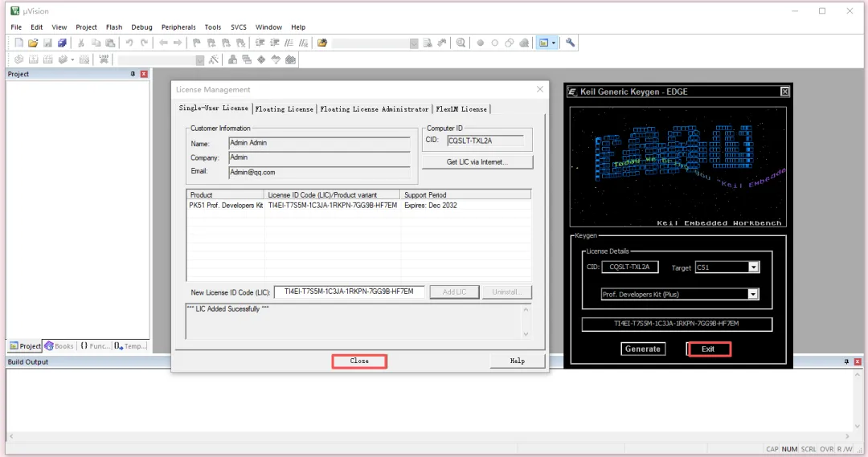This screenshot has height=457, width=868.
Task: Click the Copy icon in toolbar
Action: [x=96, y=43]
